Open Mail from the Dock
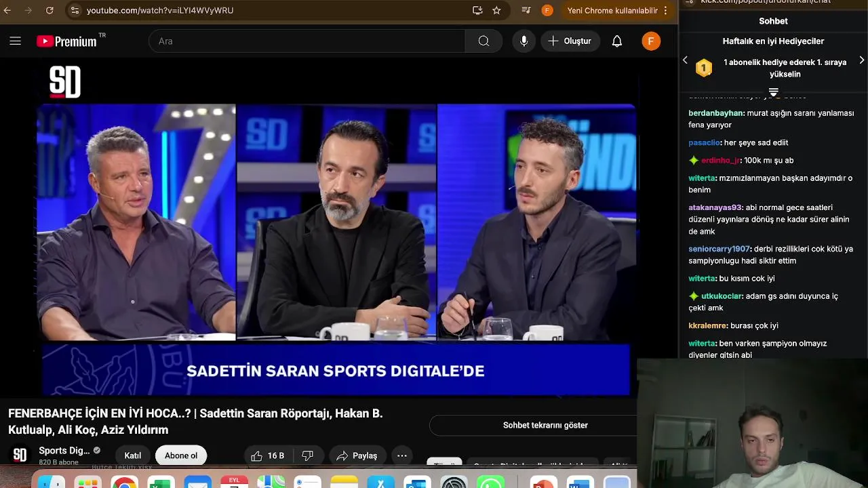The height and width of the screenshot is (488, 868). pos(197,483)
